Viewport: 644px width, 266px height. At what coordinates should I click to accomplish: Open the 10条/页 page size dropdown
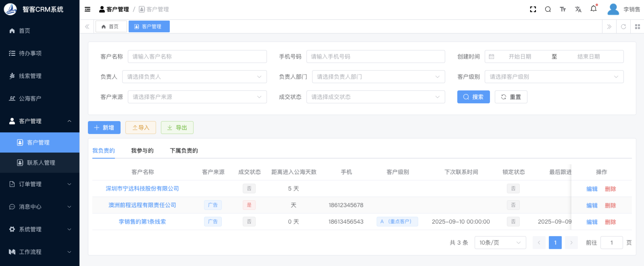click(x=500, y=243)
